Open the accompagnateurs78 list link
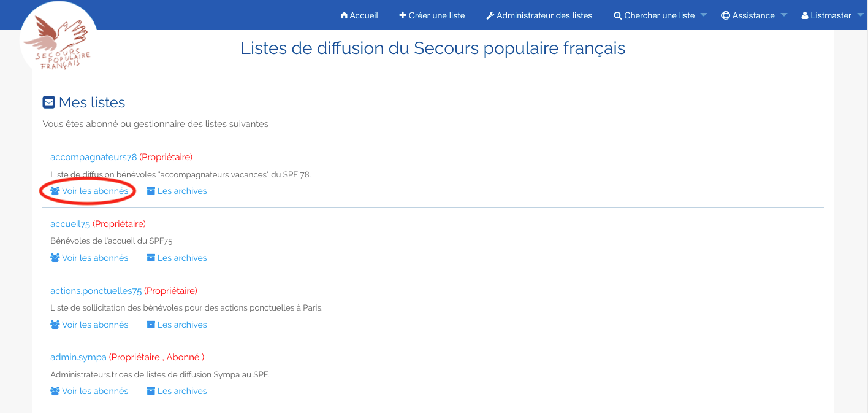 (93, 157)
